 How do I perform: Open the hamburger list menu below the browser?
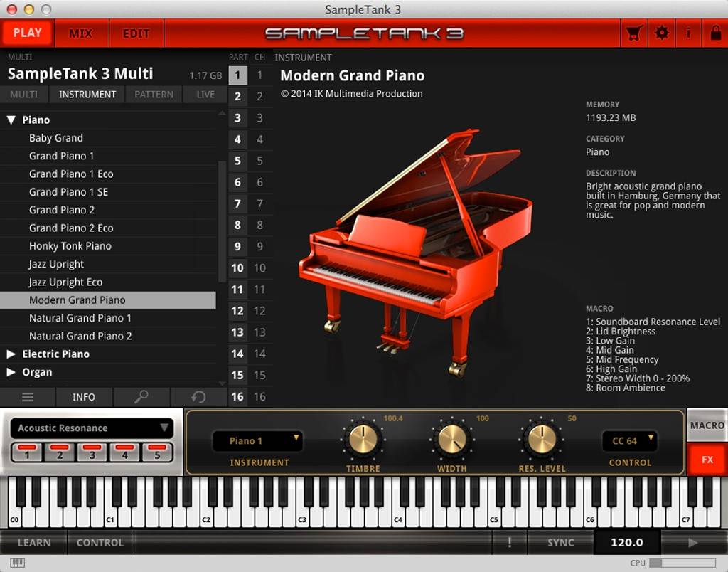27,397
